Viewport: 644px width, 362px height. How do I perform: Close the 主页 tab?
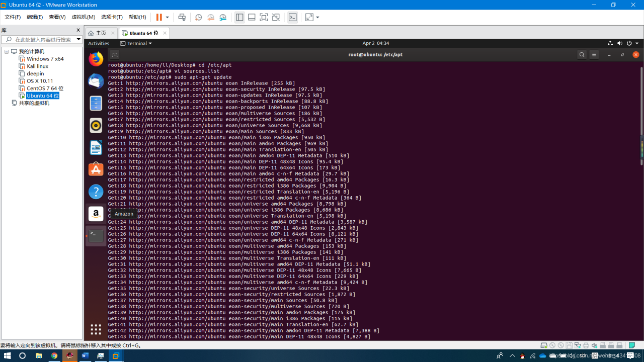click(113, 33)
